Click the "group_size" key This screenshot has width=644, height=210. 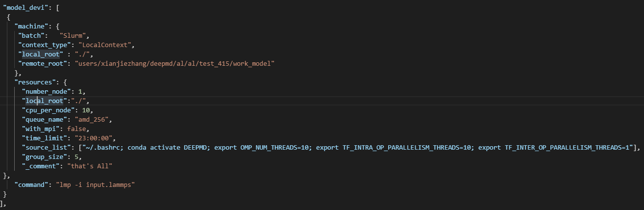(x=45, y=157)
